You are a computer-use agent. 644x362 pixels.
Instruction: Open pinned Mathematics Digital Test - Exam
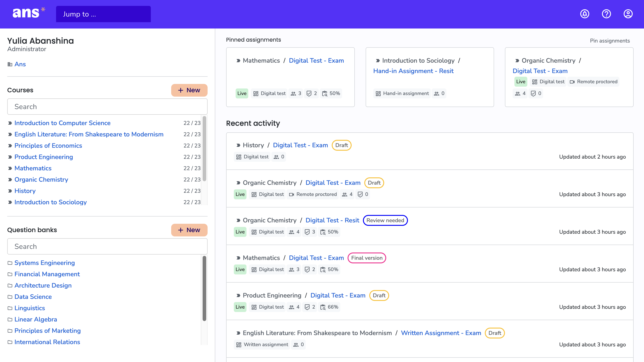coord(316,61)
